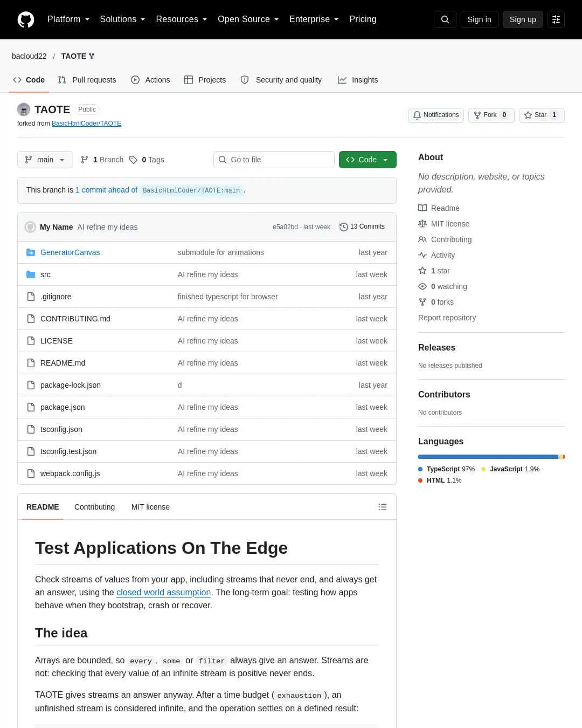The image size is (582, 728).
Task: Click the tag icon beside 0 Tags
Action: (x=133, y=160)
